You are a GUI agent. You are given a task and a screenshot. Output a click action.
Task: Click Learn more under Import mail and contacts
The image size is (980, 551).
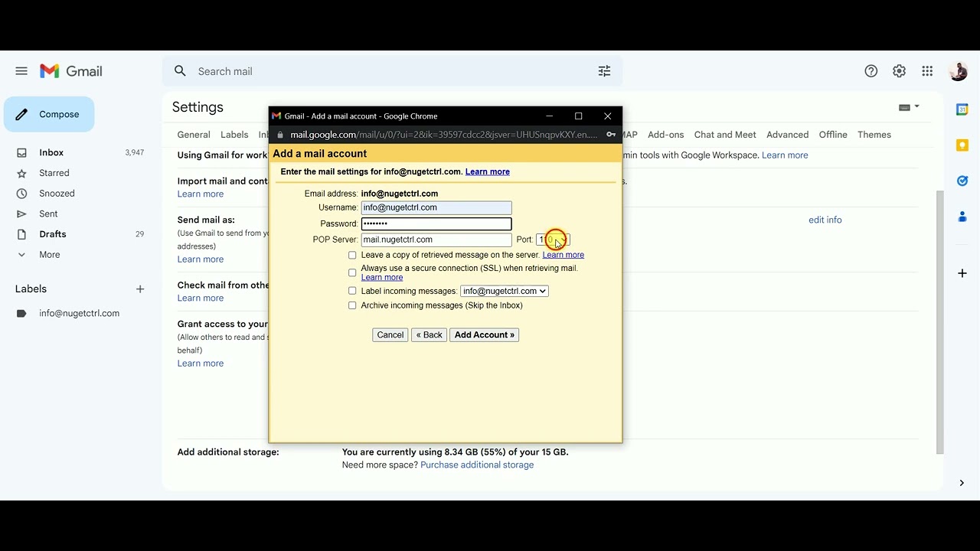[x=201, y=194]
